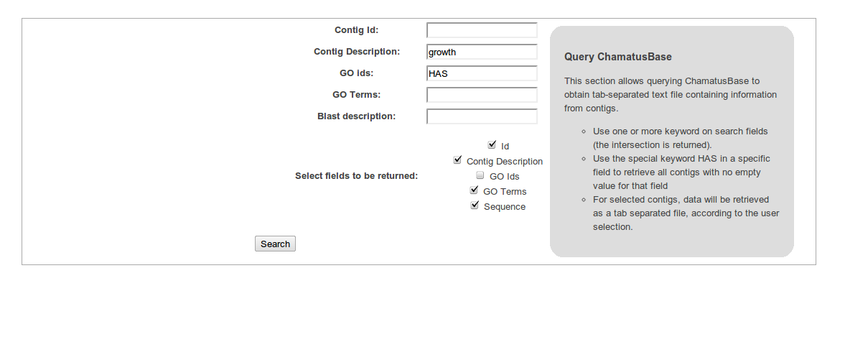868x337 pixels.
Task: Uncheck the GO Terms return checkbox
Action: (474, 190)
